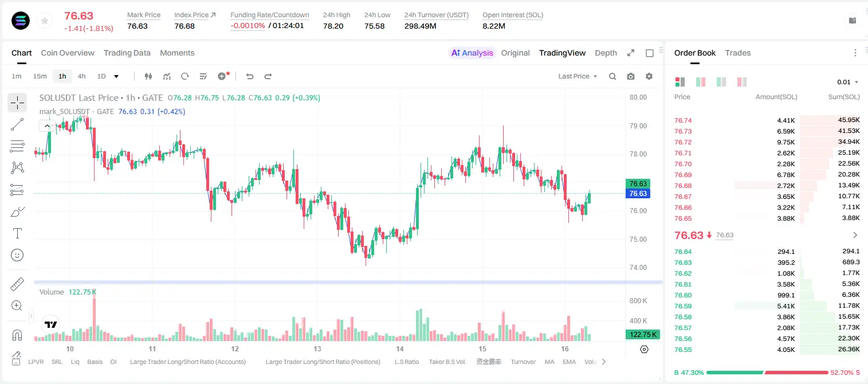Select the ruler measure tool
This screenshot has height=384, width=868.
click(17, 284)
